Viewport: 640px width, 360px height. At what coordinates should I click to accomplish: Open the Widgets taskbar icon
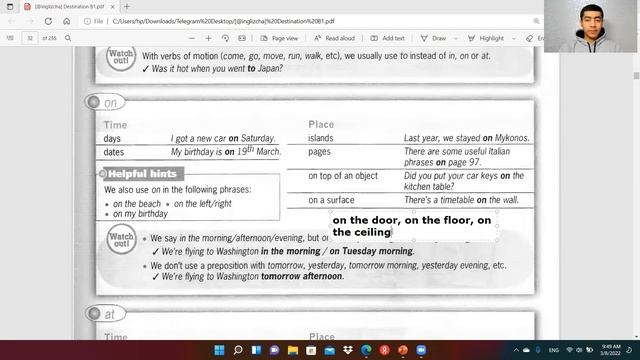pos(256,350)
